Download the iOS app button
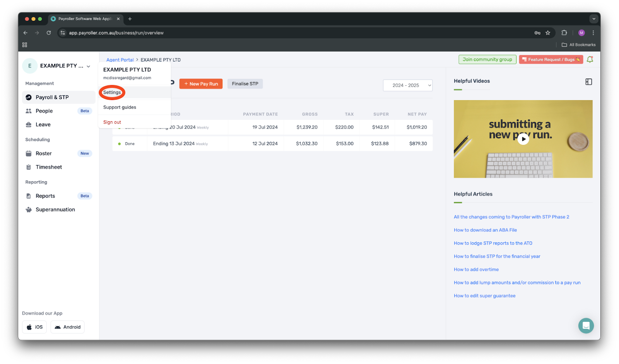The image size is (619, 364). point(34,327)
